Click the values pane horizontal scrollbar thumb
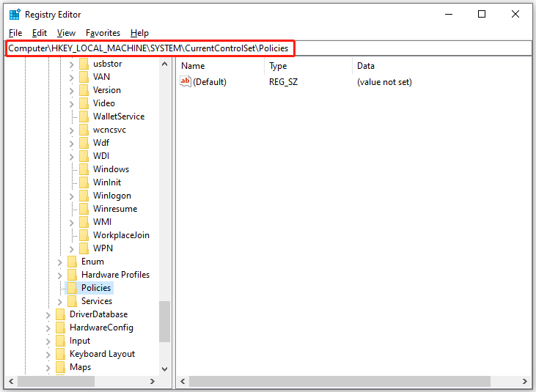The image size is (536, 392). [x=339, y=381]
